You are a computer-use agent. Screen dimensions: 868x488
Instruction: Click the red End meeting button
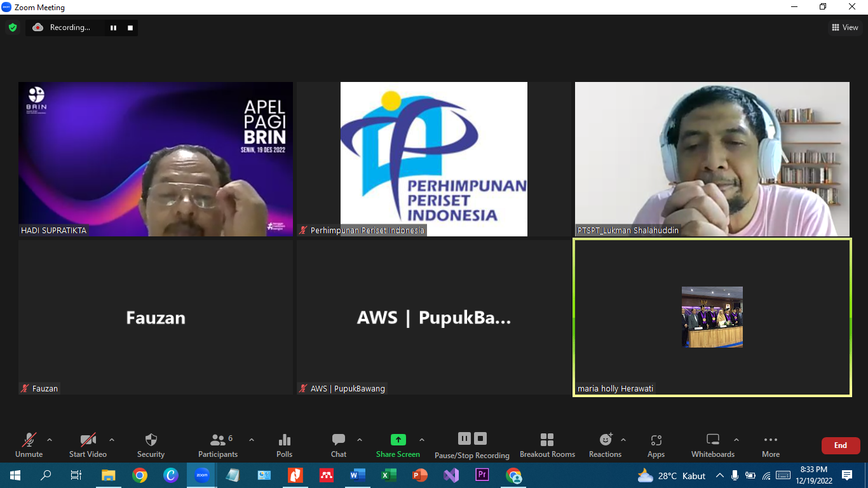[x=841, y=445]
